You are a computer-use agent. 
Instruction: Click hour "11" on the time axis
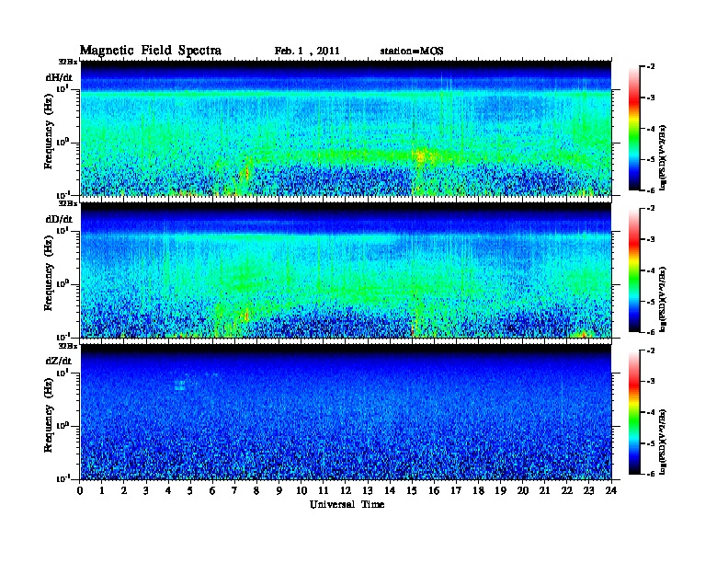coord(324,490)
